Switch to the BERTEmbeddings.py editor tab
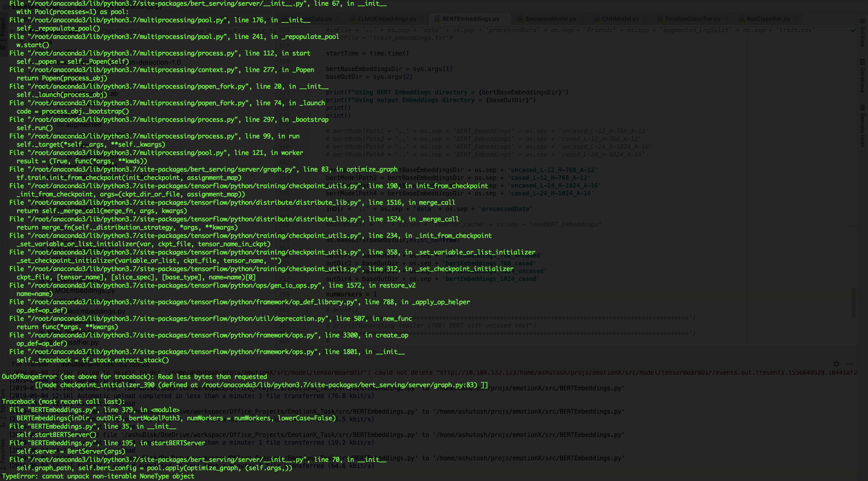The width and height of the screenshot is (868, 481). click(470, 19)
